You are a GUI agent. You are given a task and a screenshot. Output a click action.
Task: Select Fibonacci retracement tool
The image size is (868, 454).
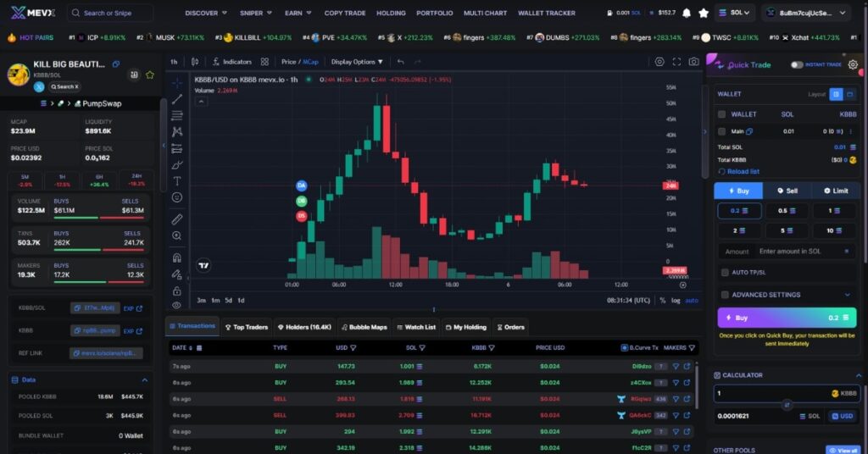pyautogui.click(x=177, y=115)
